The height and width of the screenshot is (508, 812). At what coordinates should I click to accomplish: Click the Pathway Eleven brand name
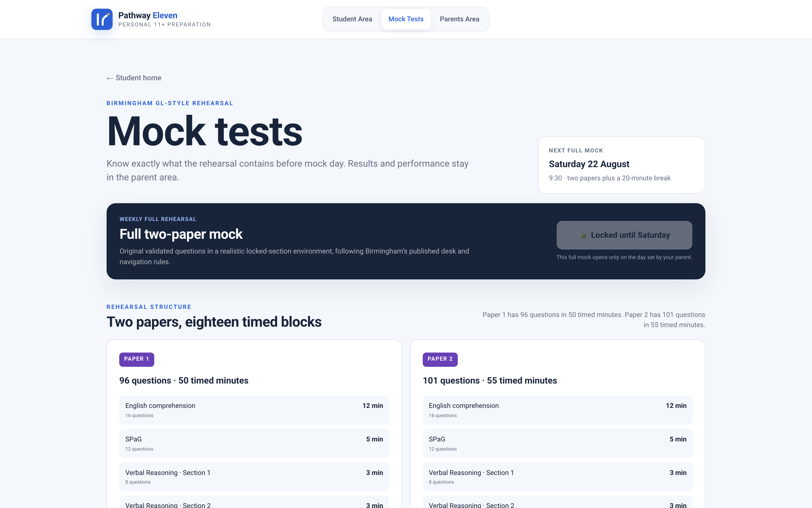(148, 15)
